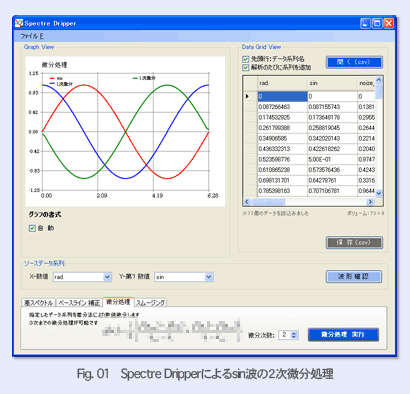
Task: Open the Y-第1数値 sin dropdown
Action: pyautogui.click(x=209, y=277)
